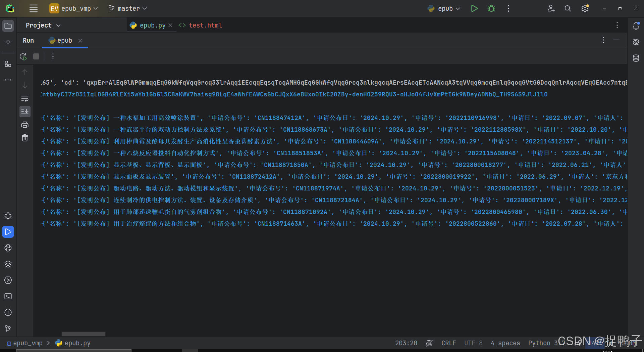Change CRLF line separator setting
The width and height of the screenshot is (644, 352).
(x=448, y=343)
